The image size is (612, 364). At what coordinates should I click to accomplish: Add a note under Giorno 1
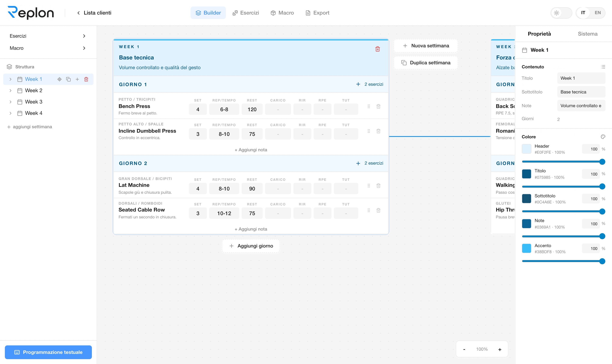click(251, 150)
